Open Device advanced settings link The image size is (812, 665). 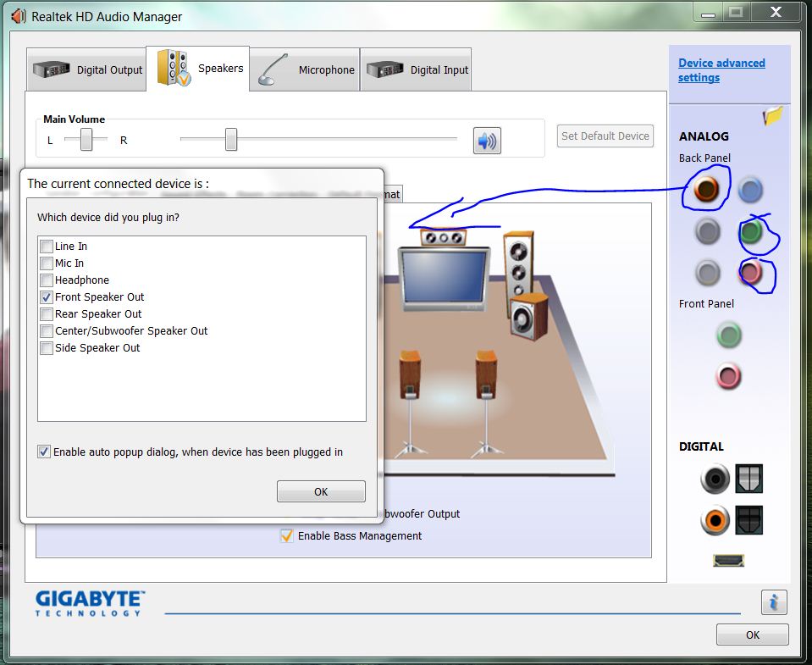(x=721, y=70)
